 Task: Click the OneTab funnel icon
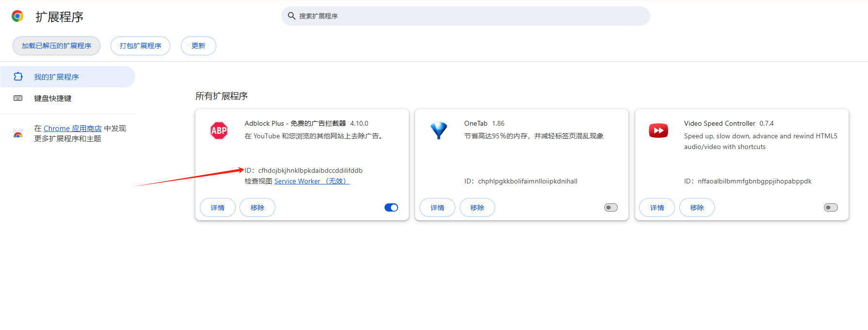click(x=439, y=131)
